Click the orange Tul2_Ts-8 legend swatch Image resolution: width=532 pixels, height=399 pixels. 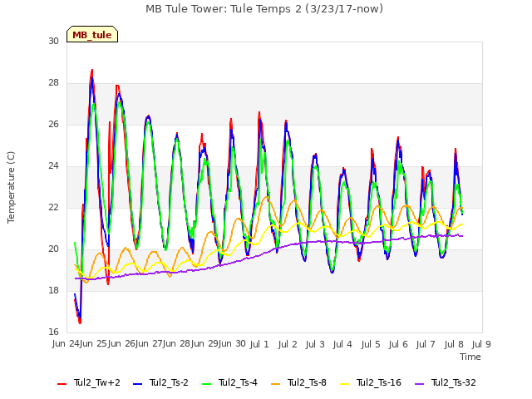275,384
